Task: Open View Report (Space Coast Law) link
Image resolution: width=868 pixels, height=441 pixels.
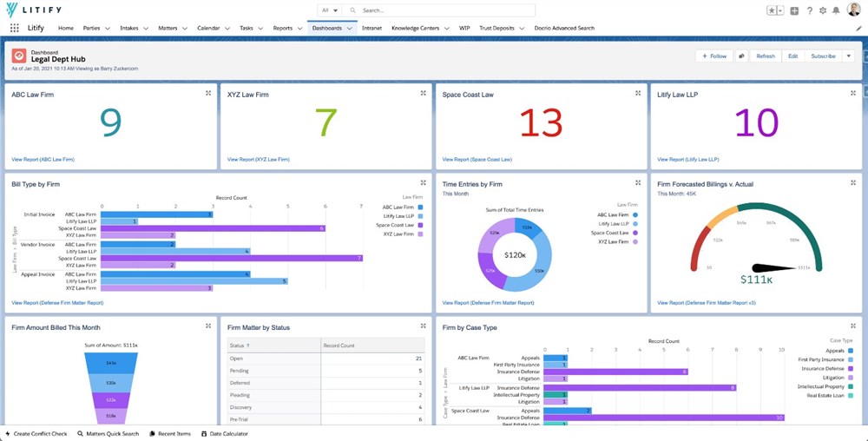Action: pos(477,160)
